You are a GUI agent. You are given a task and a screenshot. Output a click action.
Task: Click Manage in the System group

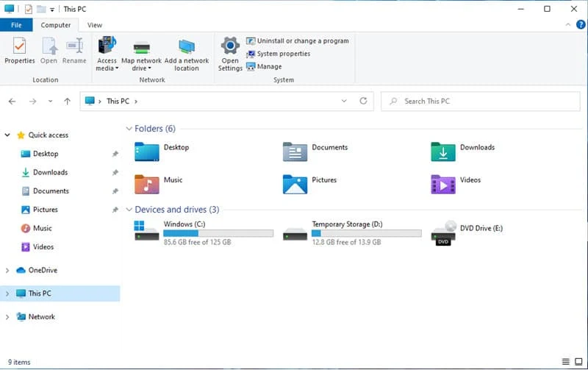tap(264, 66)
